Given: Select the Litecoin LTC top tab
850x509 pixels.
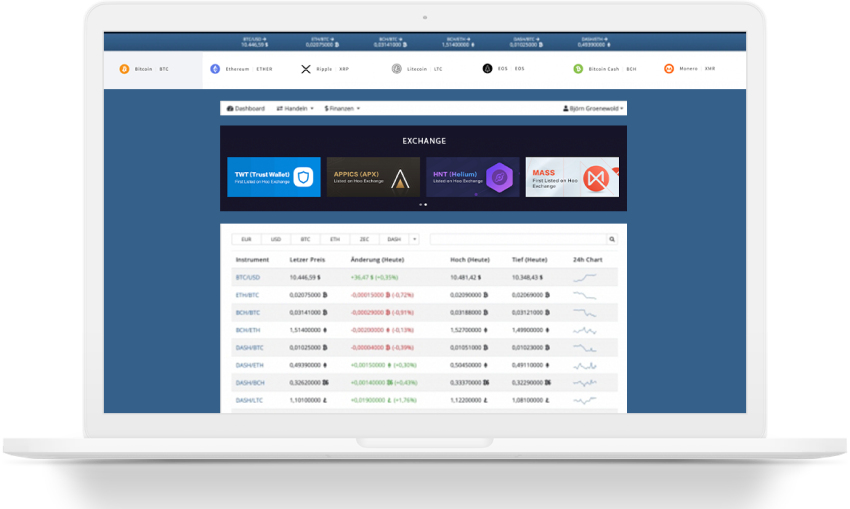Looking at the screenshot, I should pos(417,69).
